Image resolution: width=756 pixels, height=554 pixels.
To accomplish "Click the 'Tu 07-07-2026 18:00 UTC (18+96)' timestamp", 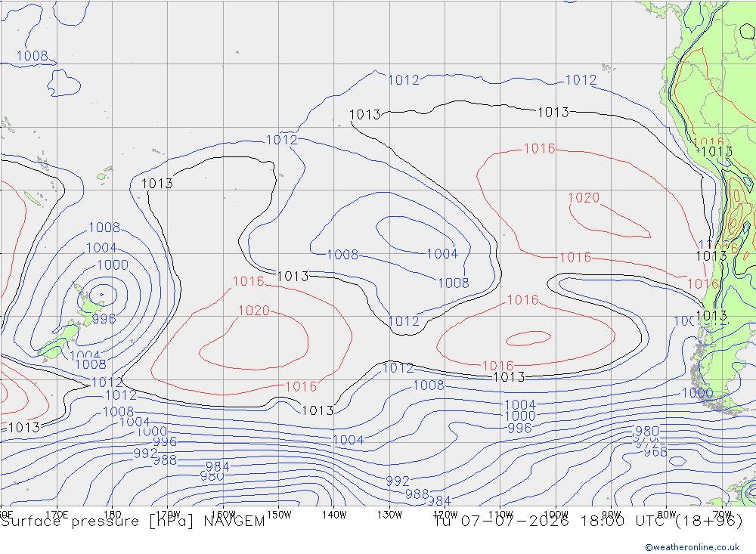I will tap(587, 522).
